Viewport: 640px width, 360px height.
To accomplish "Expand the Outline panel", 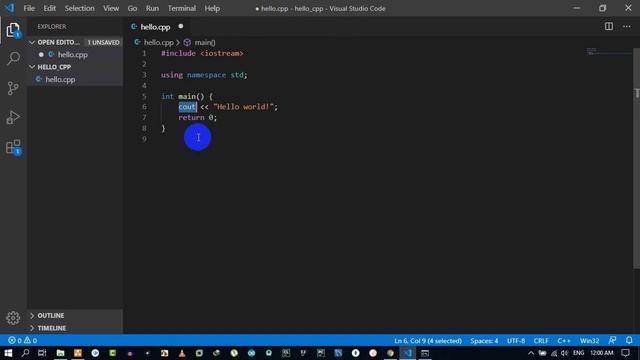I will point(75,316).
